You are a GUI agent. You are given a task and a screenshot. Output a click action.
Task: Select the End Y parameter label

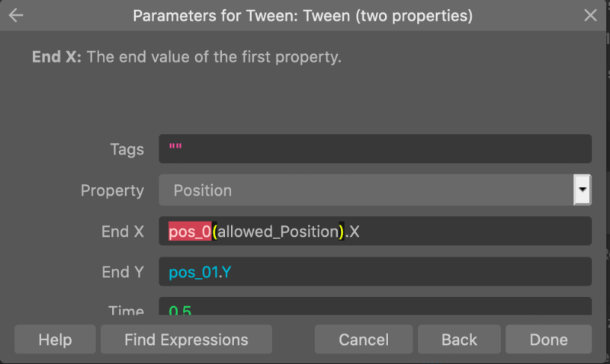click(x=123, y=272)
